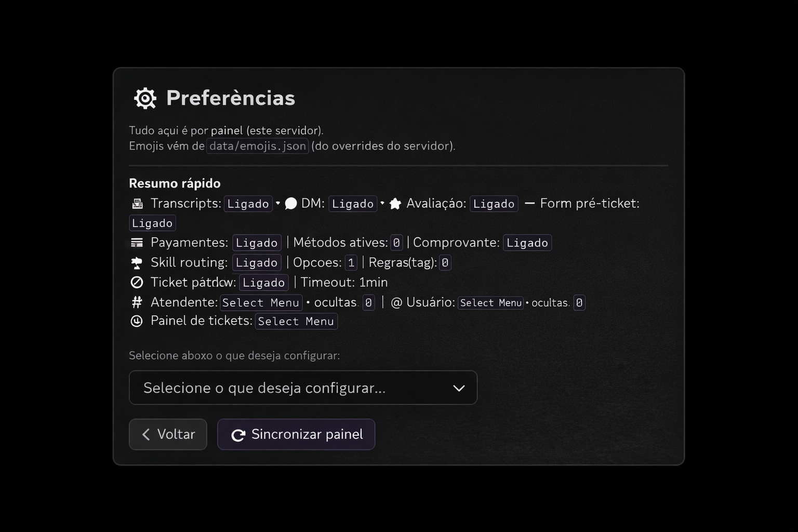Image resolution: width=798 pixels, height=532 pixels.
Task: Click the Skill routing icon
Action: click(137, 262)
